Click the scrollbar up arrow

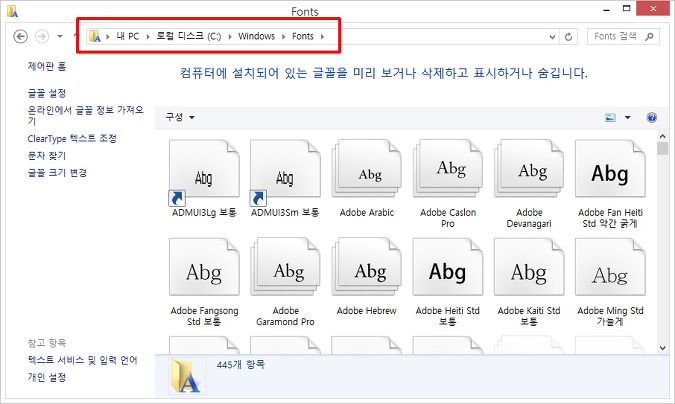click(663, 136)
